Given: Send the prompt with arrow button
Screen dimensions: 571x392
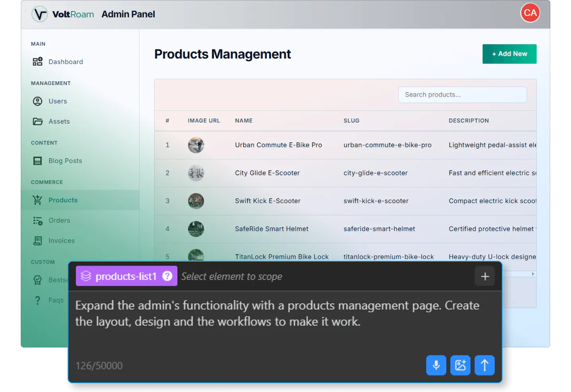Looking at the screenshot, I should 485,365.
